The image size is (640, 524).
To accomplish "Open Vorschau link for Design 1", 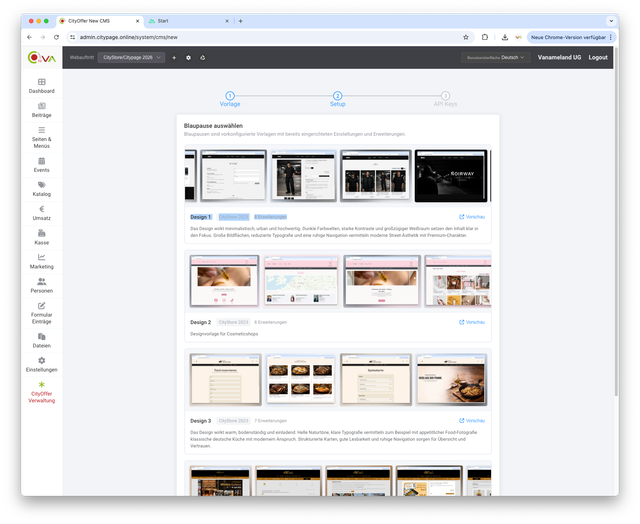I will [x=472, y=216].
